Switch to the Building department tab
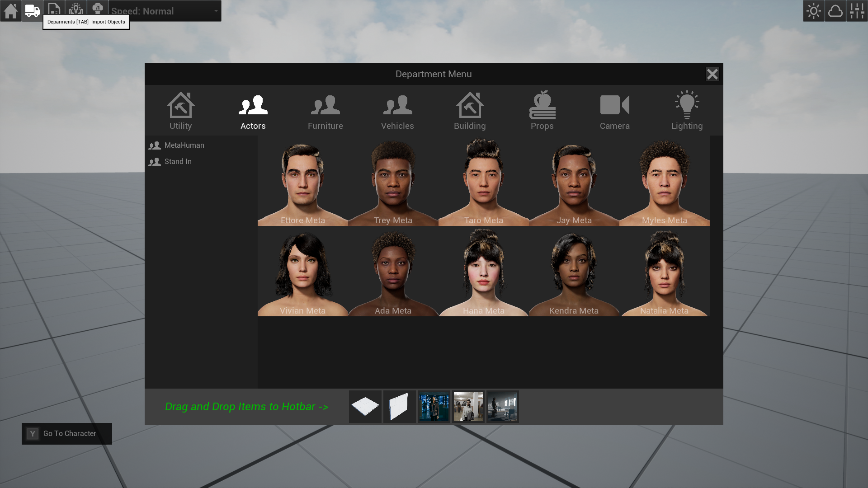Image resolution: width=868 pixels, height=488 pixels. pyautogui.click(x=470, y=111)
